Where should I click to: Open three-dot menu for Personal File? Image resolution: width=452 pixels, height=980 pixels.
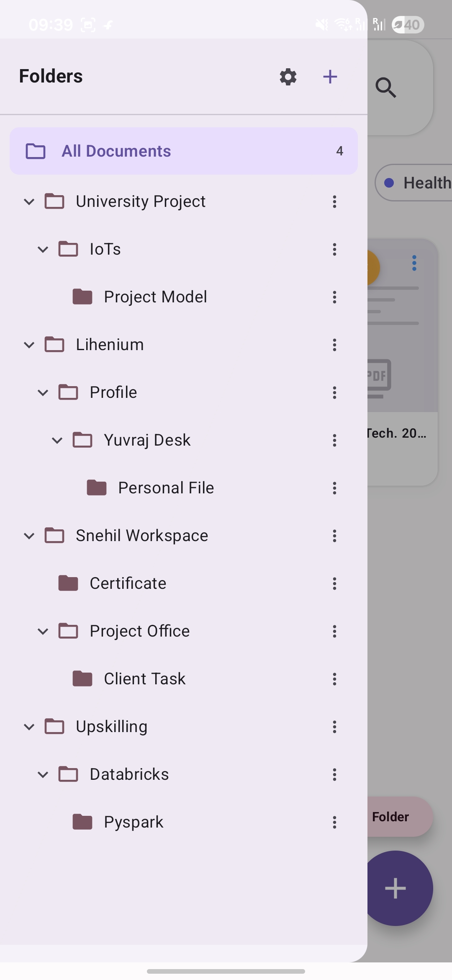coord(334,488)
